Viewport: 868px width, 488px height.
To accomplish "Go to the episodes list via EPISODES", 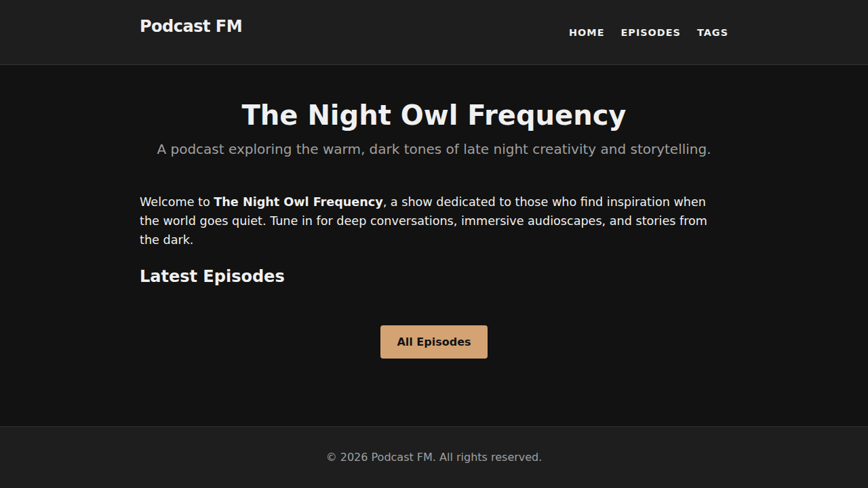I will [650, 32].
